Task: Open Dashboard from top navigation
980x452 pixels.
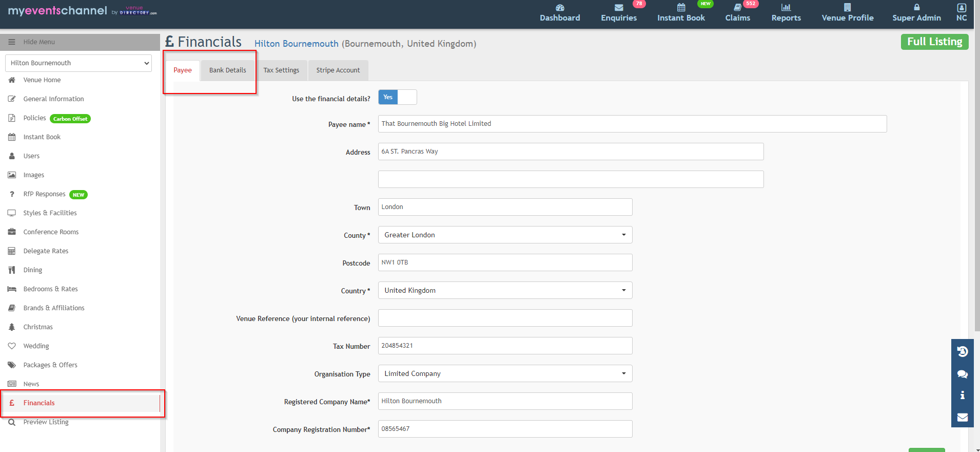Action: (x=560, y=13)
